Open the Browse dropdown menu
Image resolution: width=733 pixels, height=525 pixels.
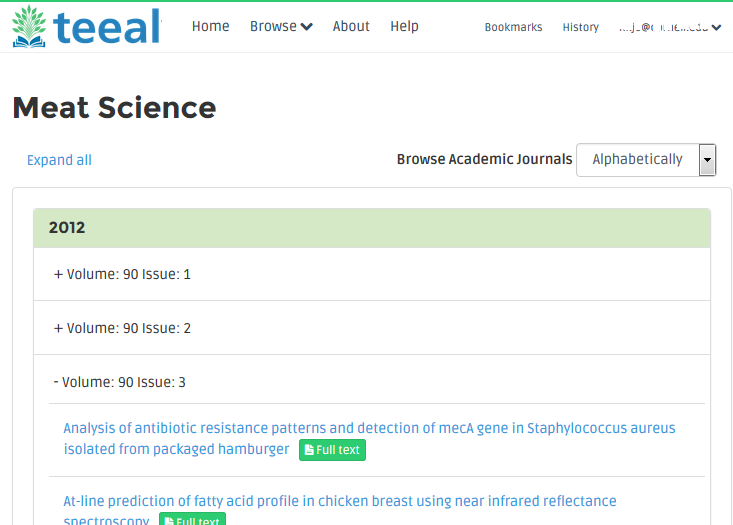tap(280, 27)
